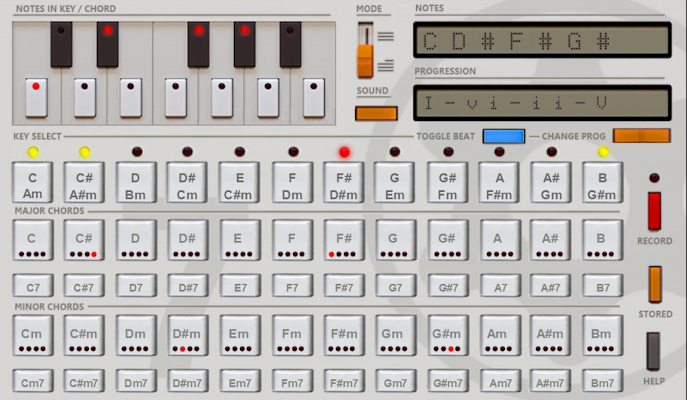The height and width of the screenshot is (400, 687).
Task: Click the first white piano key C
Action: (36, 98)
